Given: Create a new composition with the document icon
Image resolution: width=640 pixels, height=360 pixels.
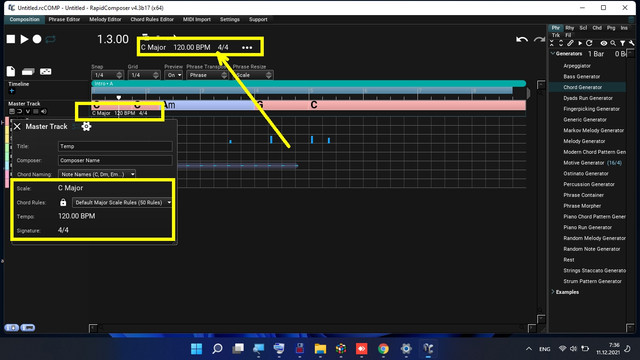Looking at the screenshot, I should click(11, 71).
